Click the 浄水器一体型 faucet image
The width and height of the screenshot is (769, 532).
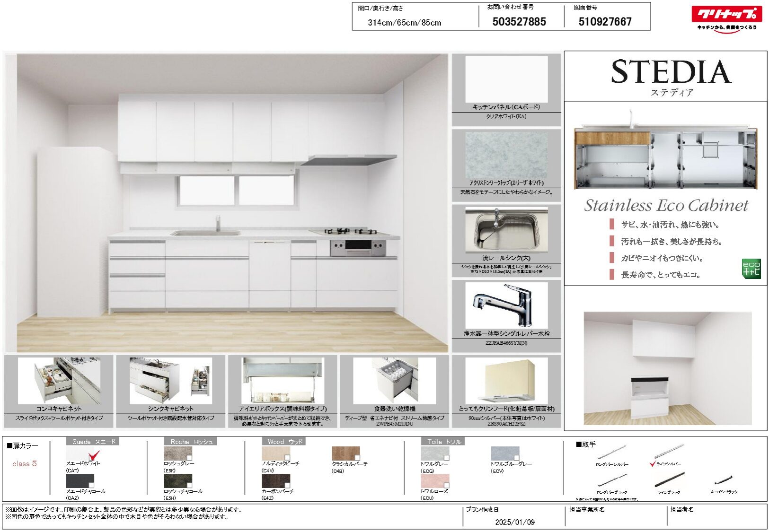point(506,305)
